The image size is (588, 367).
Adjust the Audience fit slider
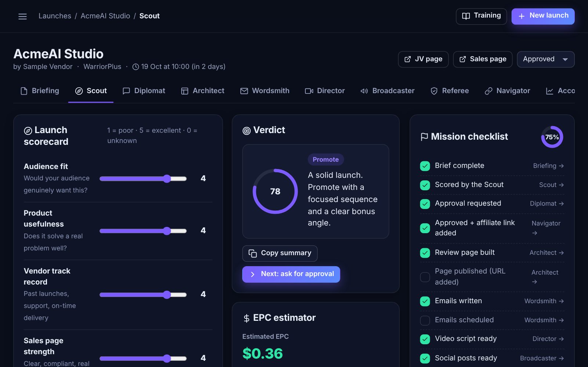point(143,179)
